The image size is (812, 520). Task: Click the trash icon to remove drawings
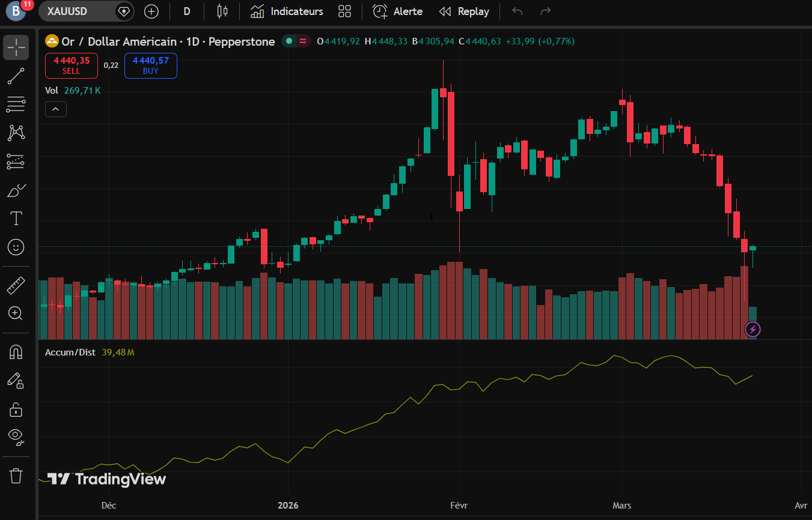[x=16, y=476]
